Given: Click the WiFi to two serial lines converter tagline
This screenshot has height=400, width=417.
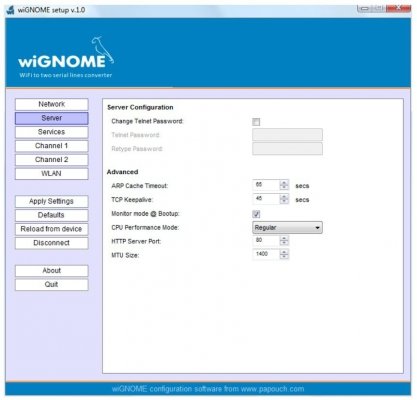Looking at the screenshot, I should (66, 75).
